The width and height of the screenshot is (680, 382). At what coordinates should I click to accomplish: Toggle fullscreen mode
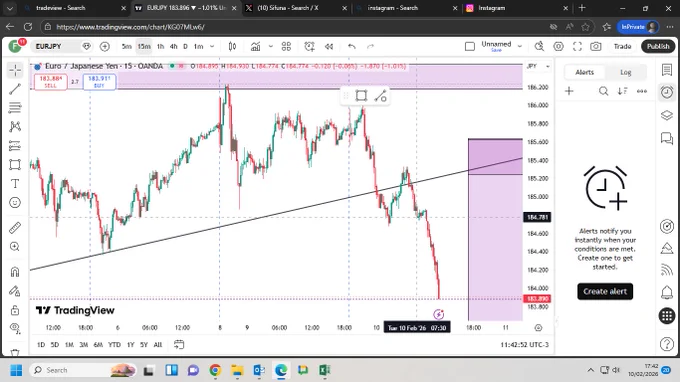click(577, 46)
